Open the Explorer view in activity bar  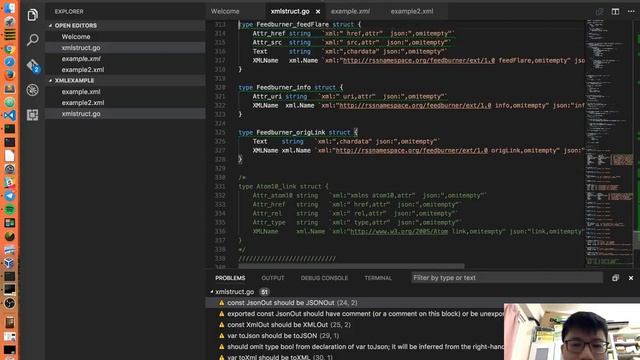point(33,16)
